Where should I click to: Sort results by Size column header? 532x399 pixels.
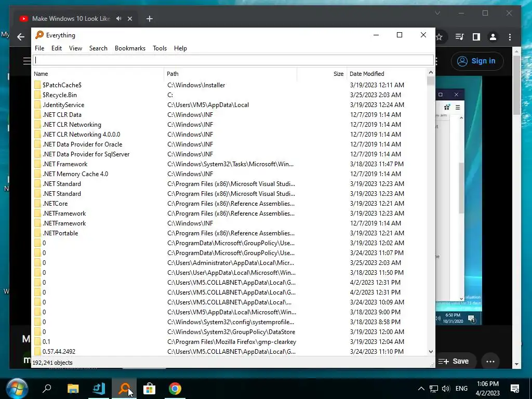coord(322,74)
